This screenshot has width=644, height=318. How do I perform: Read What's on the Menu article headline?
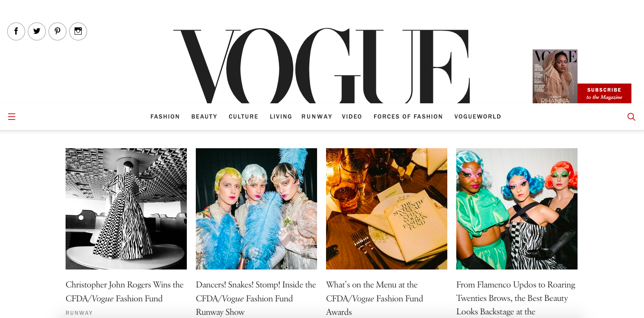375,298
